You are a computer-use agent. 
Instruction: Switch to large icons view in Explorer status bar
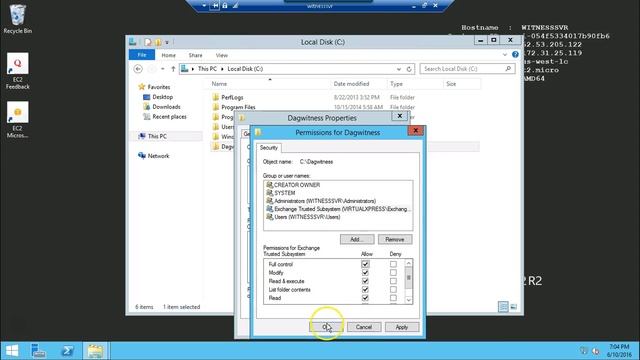(513, 307)
